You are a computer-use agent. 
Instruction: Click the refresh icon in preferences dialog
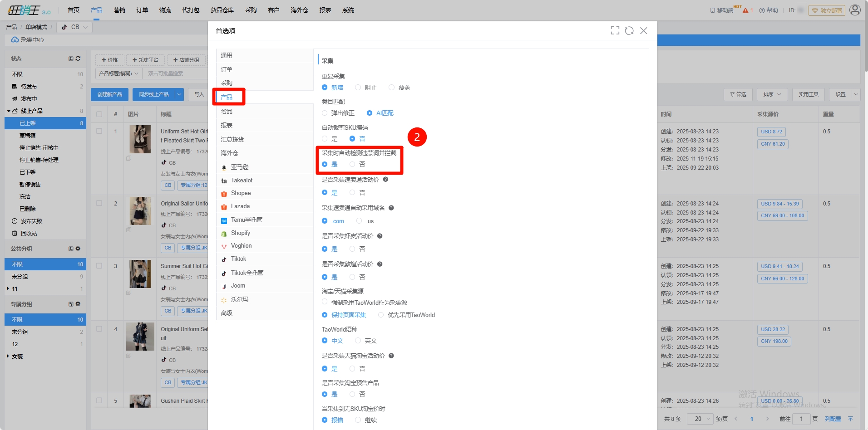629,30
